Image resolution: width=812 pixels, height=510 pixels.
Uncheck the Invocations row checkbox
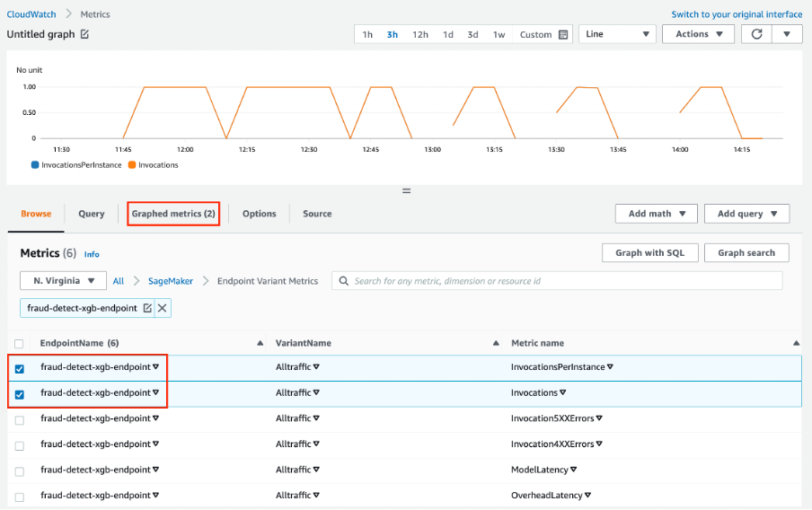(x=20, y=394)
